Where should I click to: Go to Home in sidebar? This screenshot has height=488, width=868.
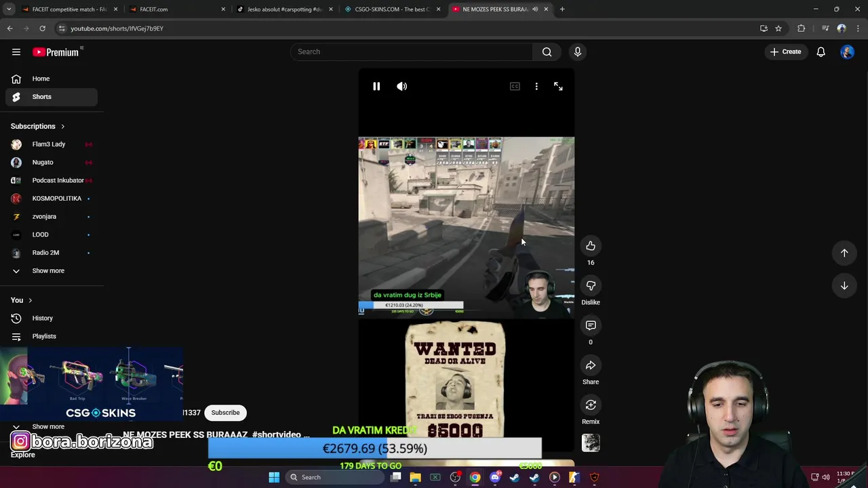[x=52, y=79]
